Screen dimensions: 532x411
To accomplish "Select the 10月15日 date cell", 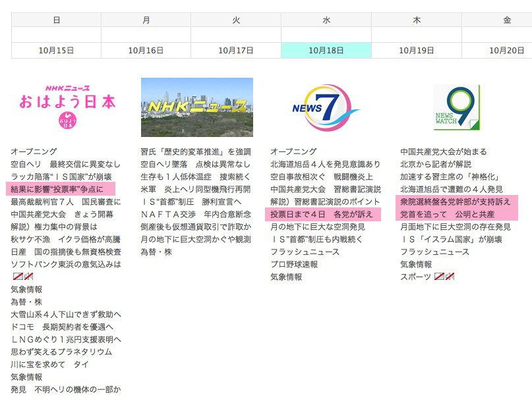I will tap(56, 51).
